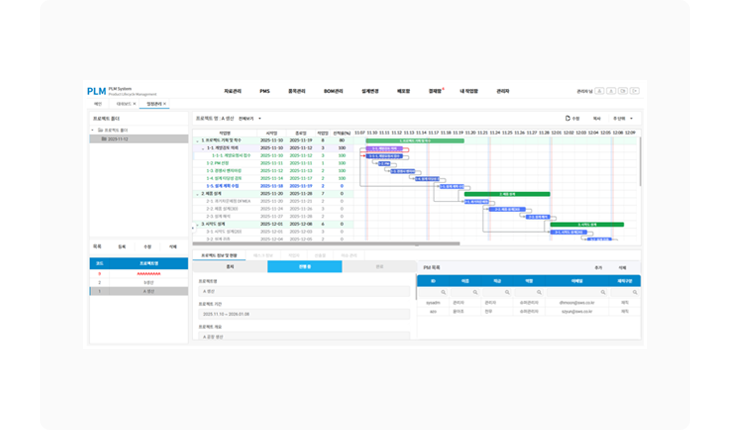Click the start date 2025-11-18 cell
Screen dimensions: 730x430
pos(271,186)
